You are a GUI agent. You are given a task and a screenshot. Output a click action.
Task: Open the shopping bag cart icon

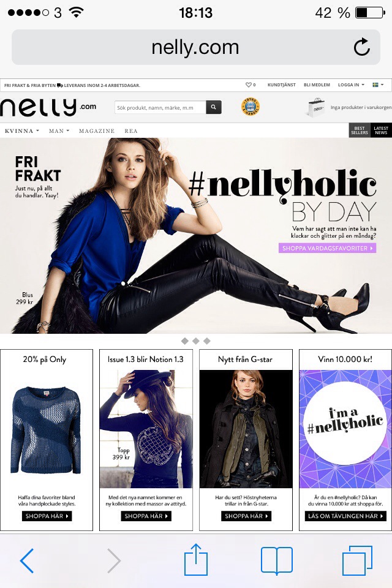tap(315, 108)
